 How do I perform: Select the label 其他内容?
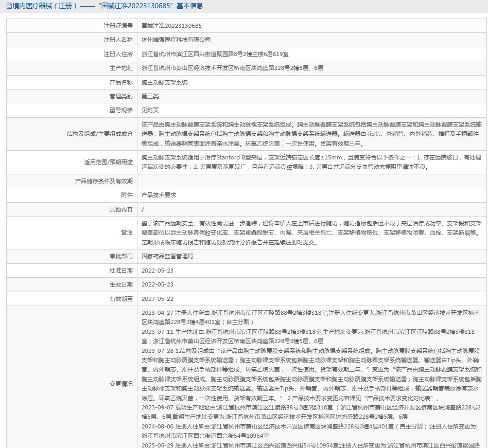point(121,209)
